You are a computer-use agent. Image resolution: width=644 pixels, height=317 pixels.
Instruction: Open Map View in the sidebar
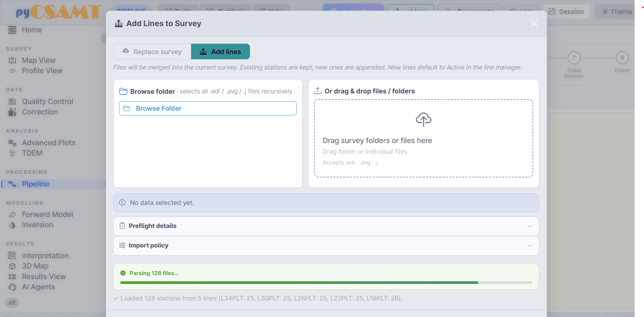pos(39,60)
